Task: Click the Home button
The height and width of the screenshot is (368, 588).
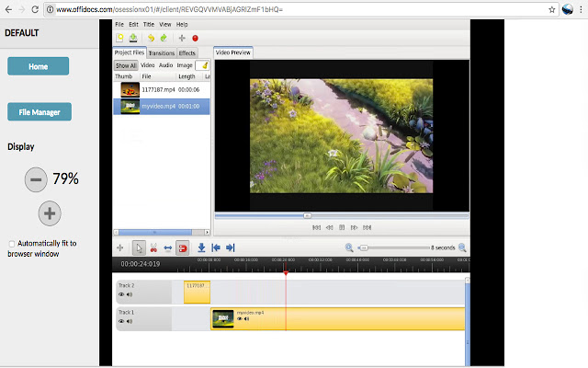Action: [x=38, y=66]
